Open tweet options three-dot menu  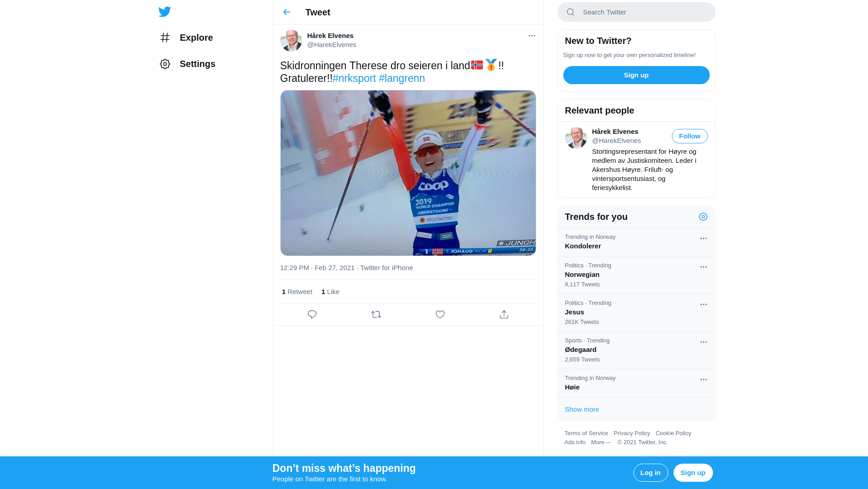point(532,36)
